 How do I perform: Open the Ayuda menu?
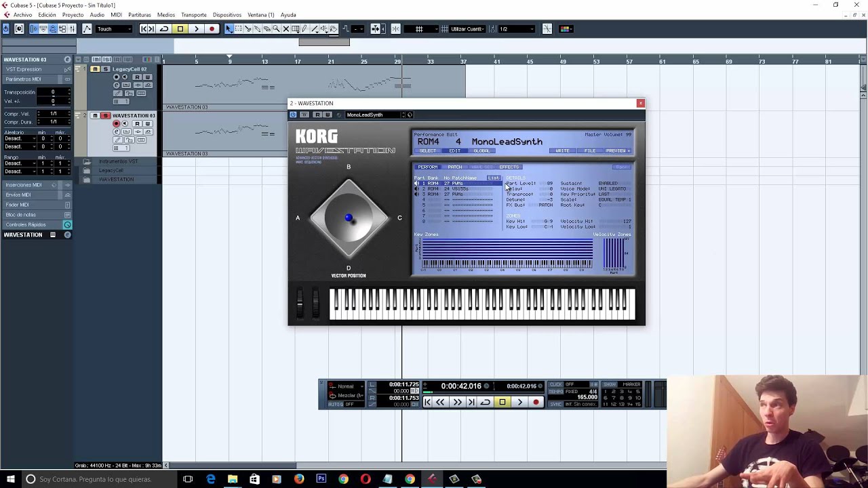tap(288, 15)
